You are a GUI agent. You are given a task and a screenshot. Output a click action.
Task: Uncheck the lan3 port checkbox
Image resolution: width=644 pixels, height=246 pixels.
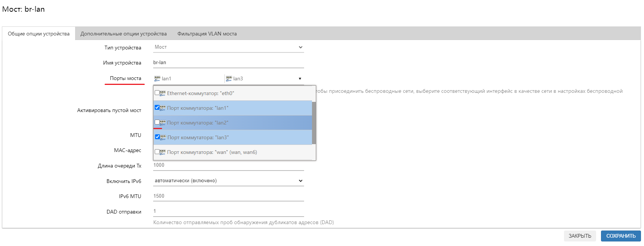(x=157, y=137)
